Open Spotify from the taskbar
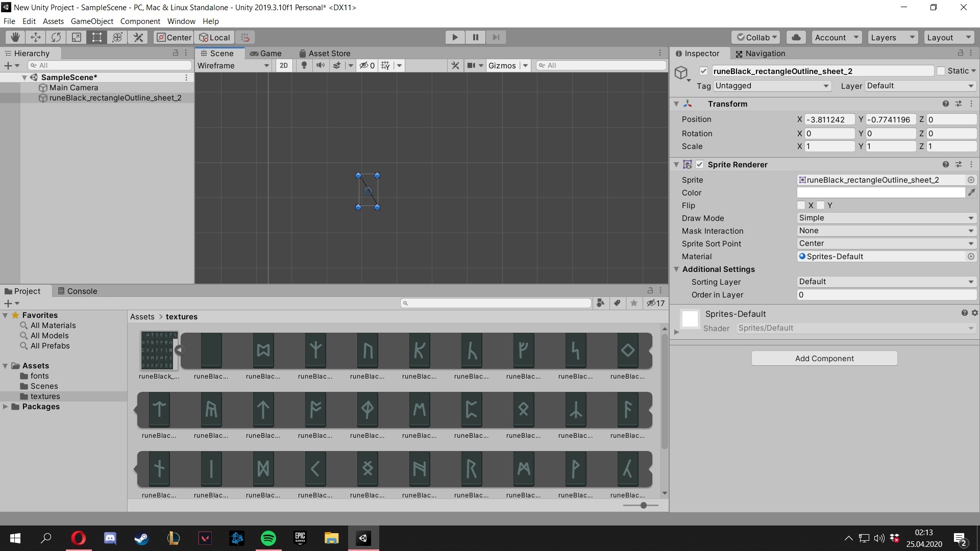980x551 pixels. click(268, 538)
